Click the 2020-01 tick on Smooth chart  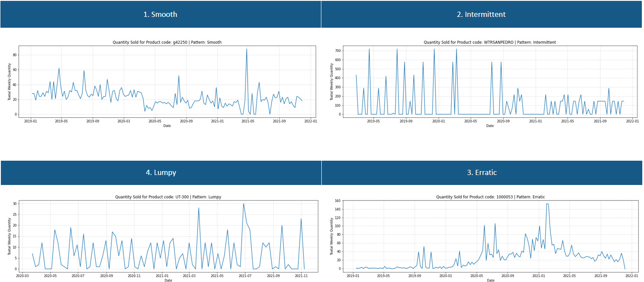(124, 121)
